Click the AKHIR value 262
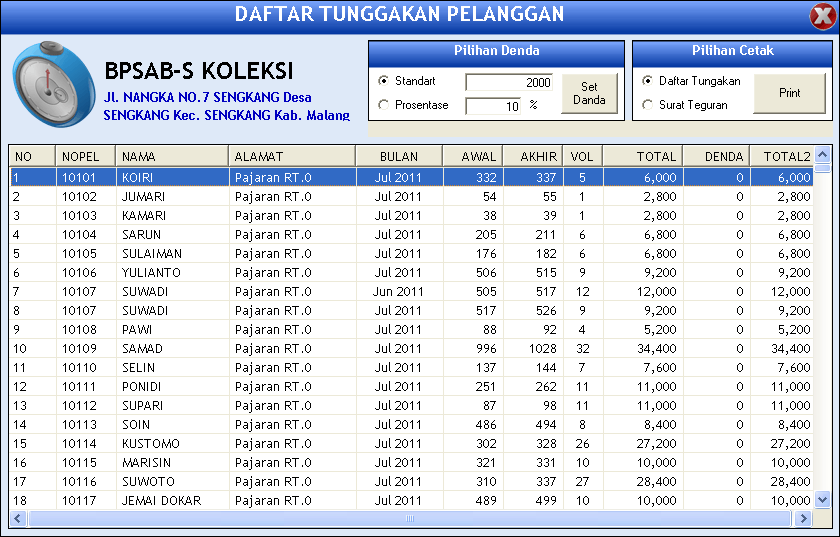The width and height of the screenshot is (840, 537). click(533, 387)
